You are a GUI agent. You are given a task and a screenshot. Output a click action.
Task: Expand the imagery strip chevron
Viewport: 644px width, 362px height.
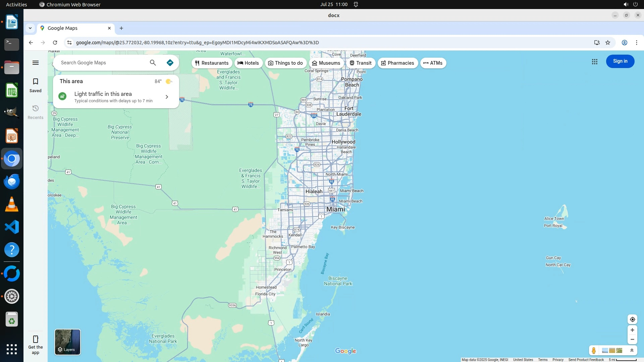(x=632, y=351)
